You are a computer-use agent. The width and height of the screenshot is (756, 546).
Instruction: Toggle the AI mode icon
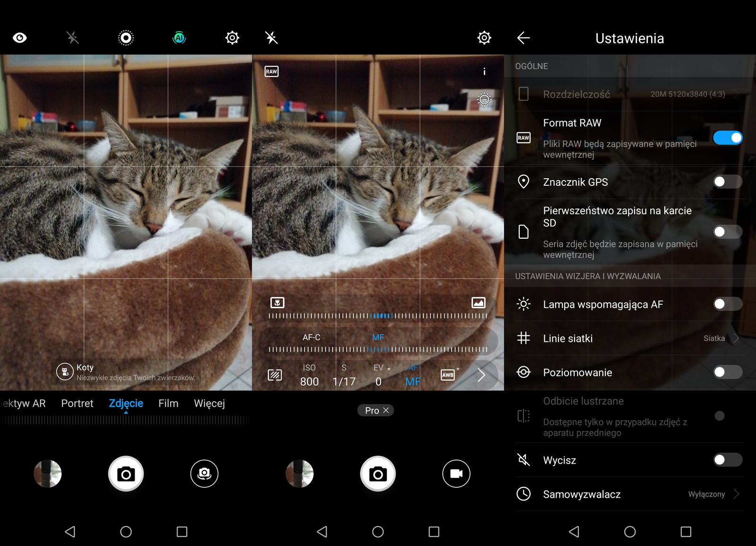point(179,38)
